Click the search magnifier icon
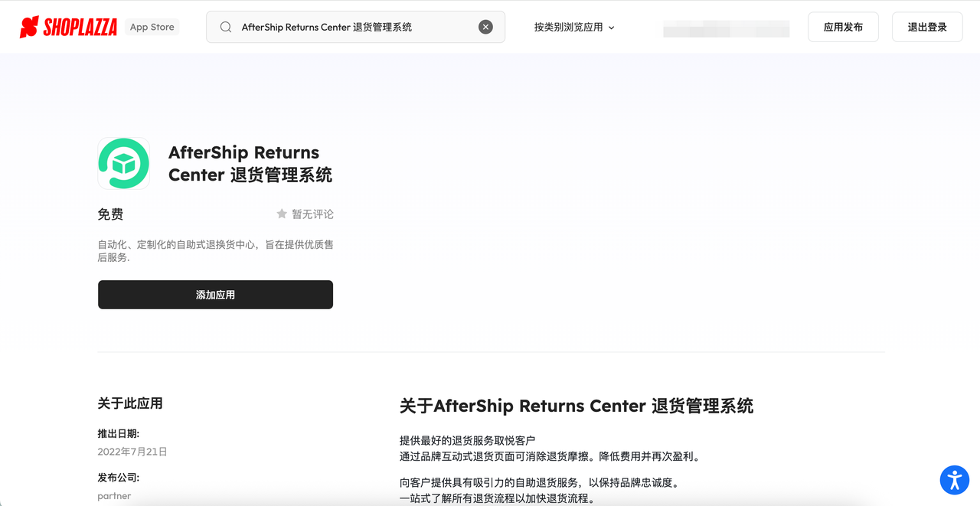 225,26
